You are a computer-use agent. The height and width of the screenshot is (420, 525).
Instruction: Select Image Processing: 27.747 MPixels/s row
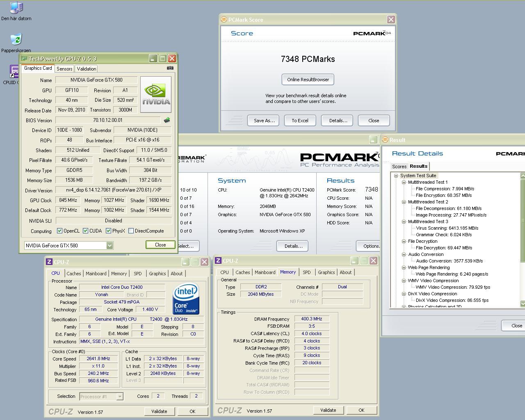pos(451,215)
